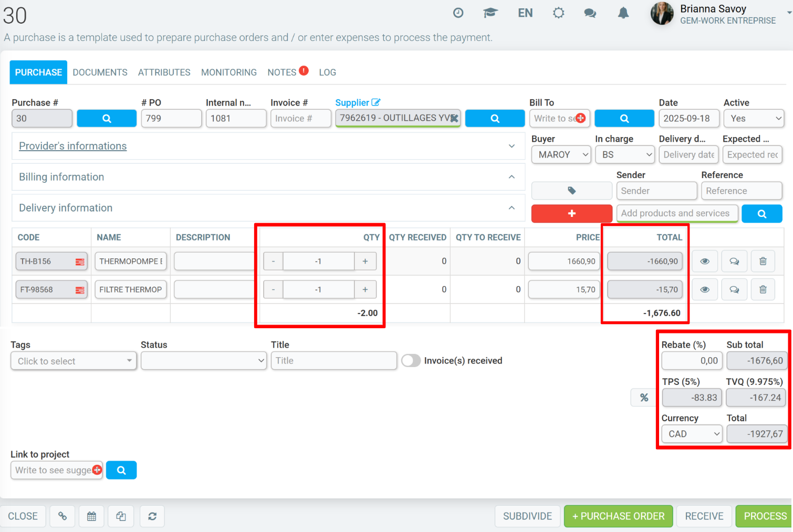Focus the Rebate (%) field
This screenshot has height=532, width=793.
click(692, 361)
